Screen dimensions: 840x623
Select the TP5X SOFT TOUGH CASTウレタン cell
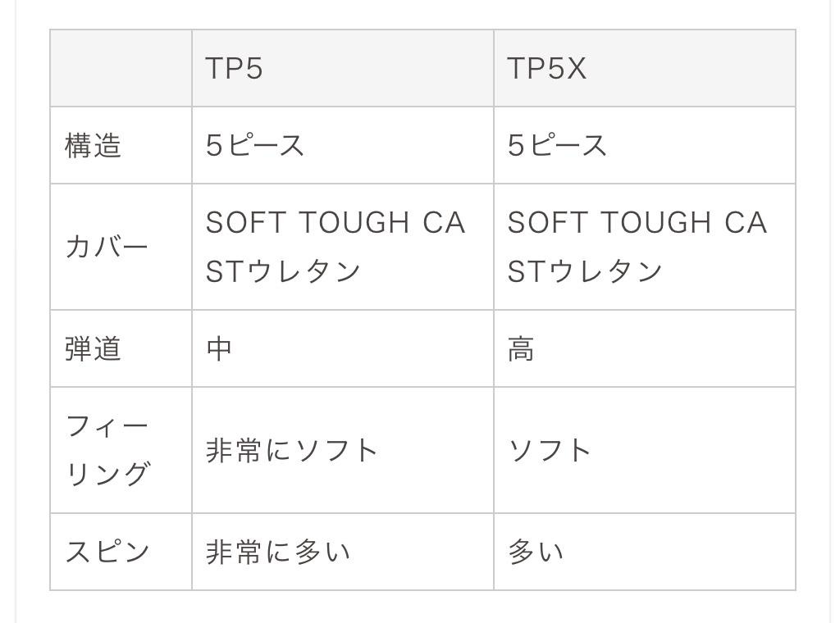[x=645, y=247]
